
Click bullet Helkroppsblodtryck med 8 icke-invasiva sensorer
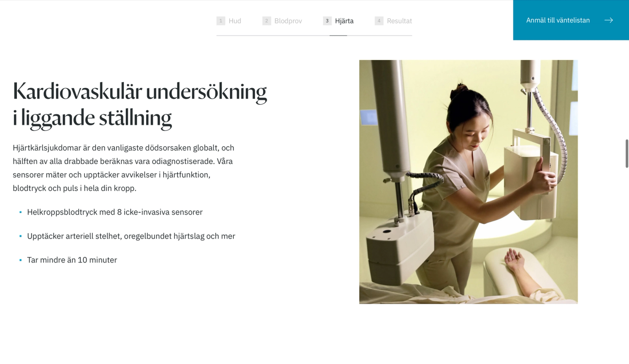(x=115, y=212)
